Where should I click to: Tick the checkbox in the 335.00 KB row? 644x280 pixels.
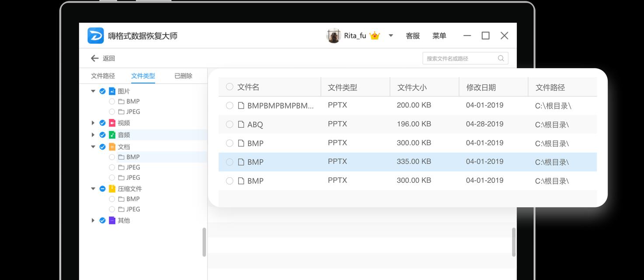pyautogui.click(x=230, y=162)
